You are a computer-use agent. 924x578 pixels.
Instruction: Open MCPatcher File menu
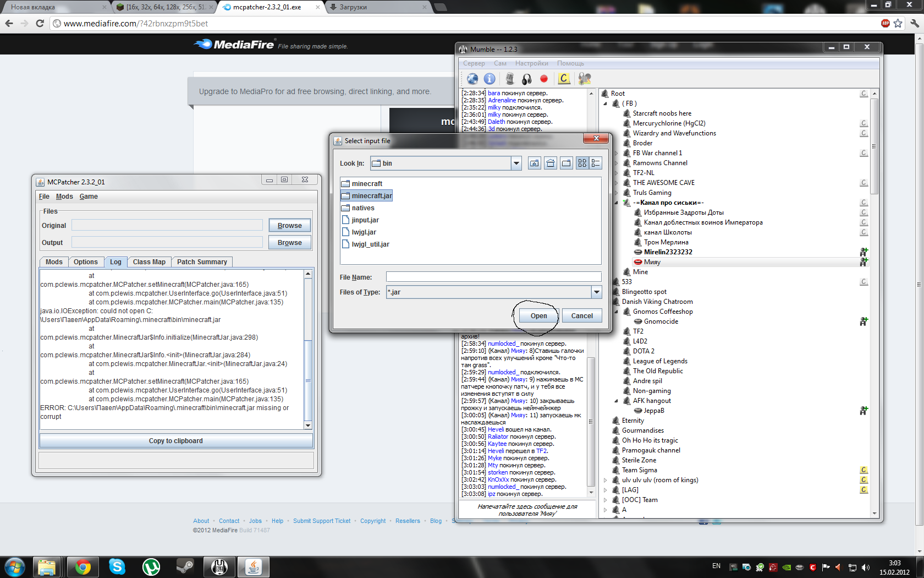click(x=44, y=197)
